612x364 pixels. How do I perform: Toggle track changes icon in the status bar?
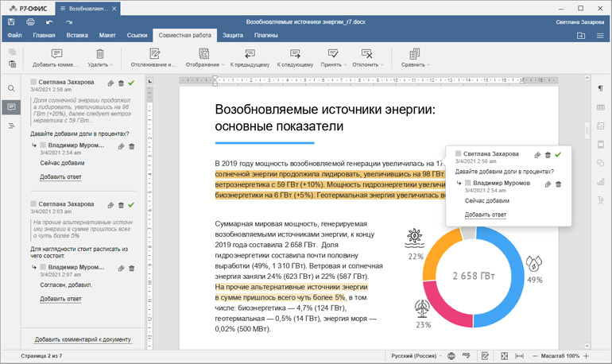pyautogui.click(x=485, y=355)
